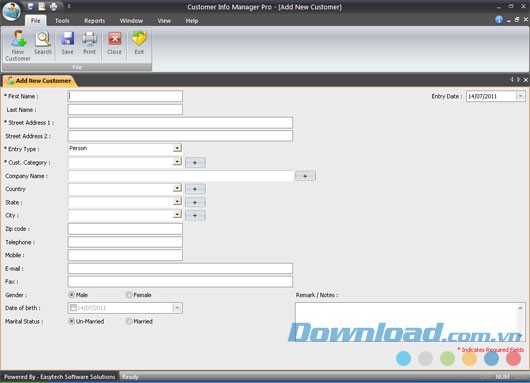The image size is (530, 383).
Task: Click quick access print icon in title bar
Action: pyautogui.click(x=53, y=6)
